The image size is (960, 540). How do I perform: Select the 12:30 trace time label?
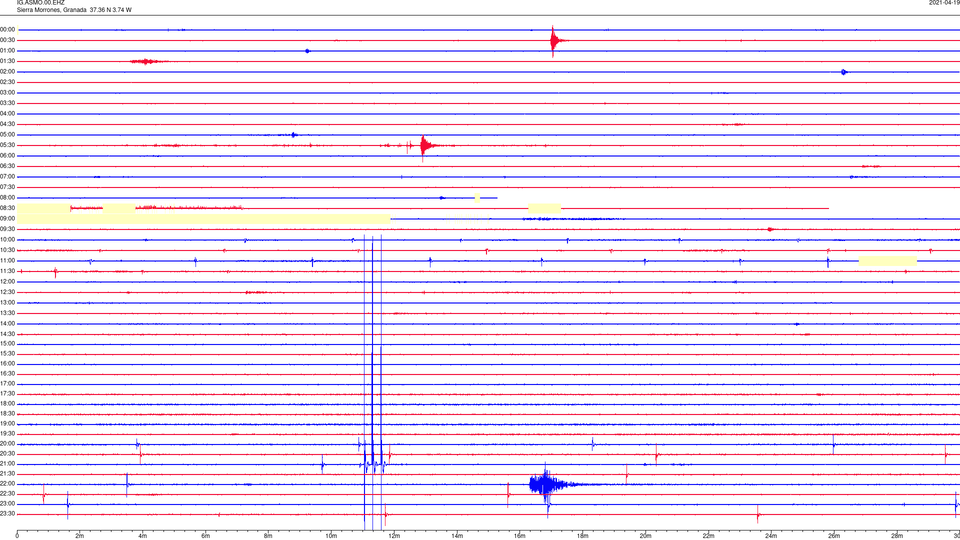8,292
